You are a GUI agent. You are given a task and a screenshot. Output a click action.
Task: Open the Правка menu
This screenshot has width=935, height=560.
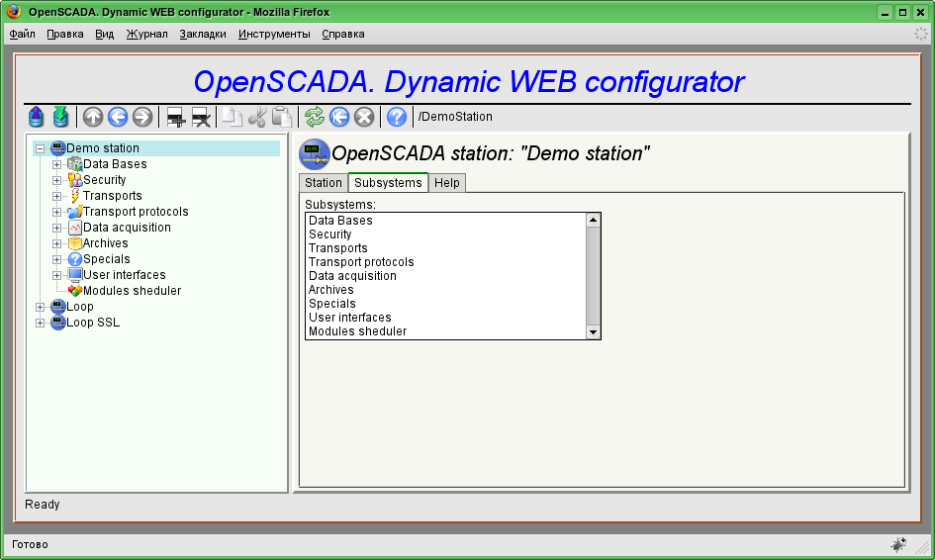point(65,34)
